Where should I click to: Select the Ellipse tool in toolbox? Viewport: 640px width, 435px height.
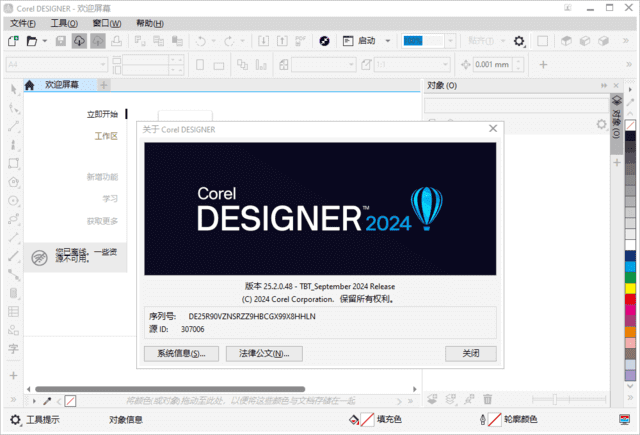click(x=13, y=200)
